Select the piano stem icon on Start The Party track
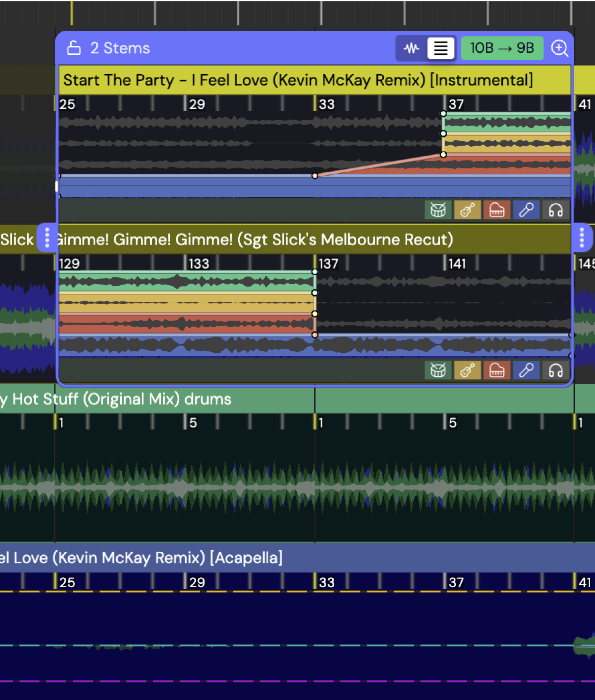595x700 pixels. click(x=497, y=210)
